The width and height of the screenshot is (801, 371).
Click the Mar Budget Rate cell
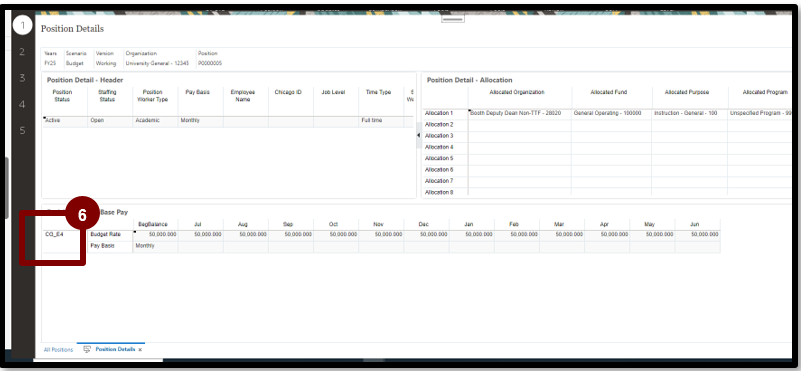pos(562,235)
